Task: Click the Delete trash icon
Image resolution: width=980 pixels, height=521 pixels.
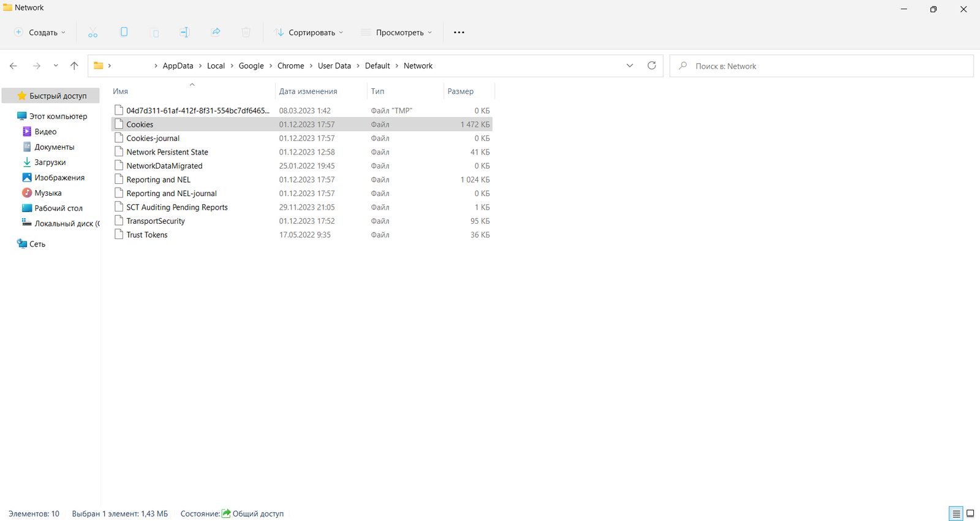Action: (246, 32)
